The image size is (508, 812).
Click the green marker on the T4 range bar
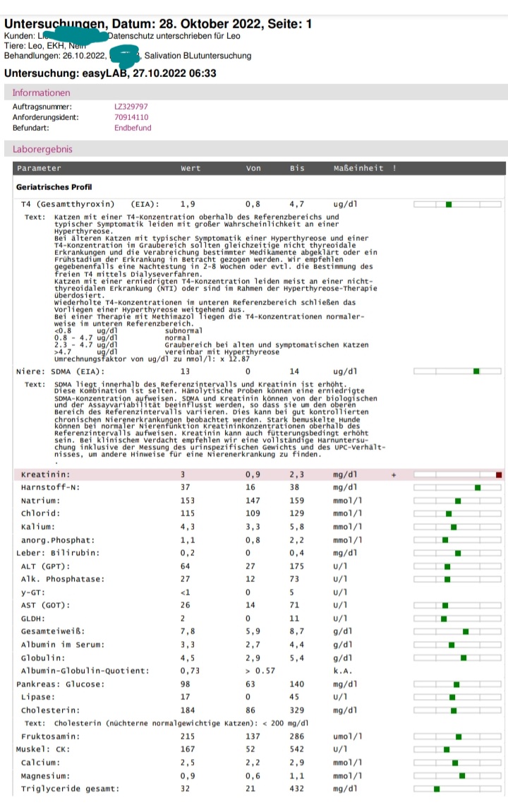[x=449, y=205]
